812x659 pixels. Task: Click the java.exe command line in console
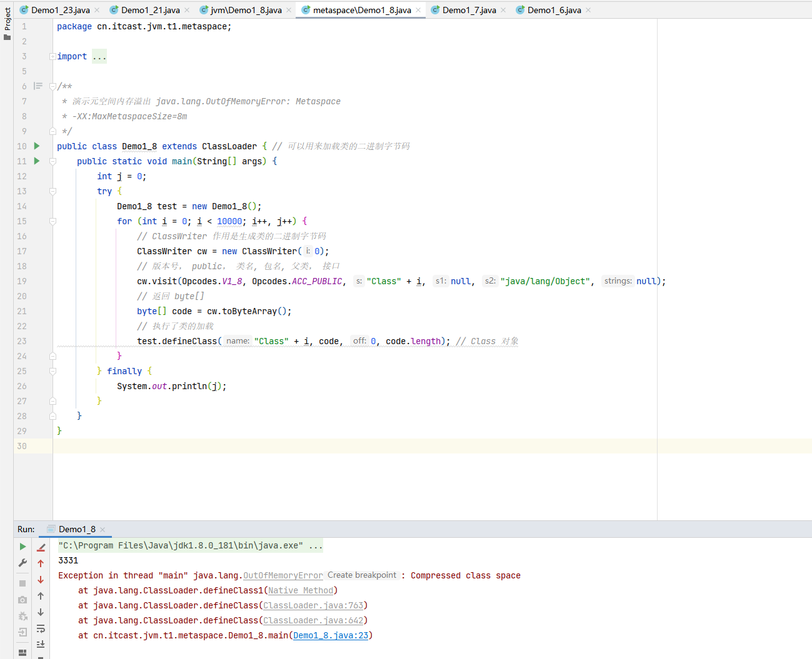click(191, 545)
